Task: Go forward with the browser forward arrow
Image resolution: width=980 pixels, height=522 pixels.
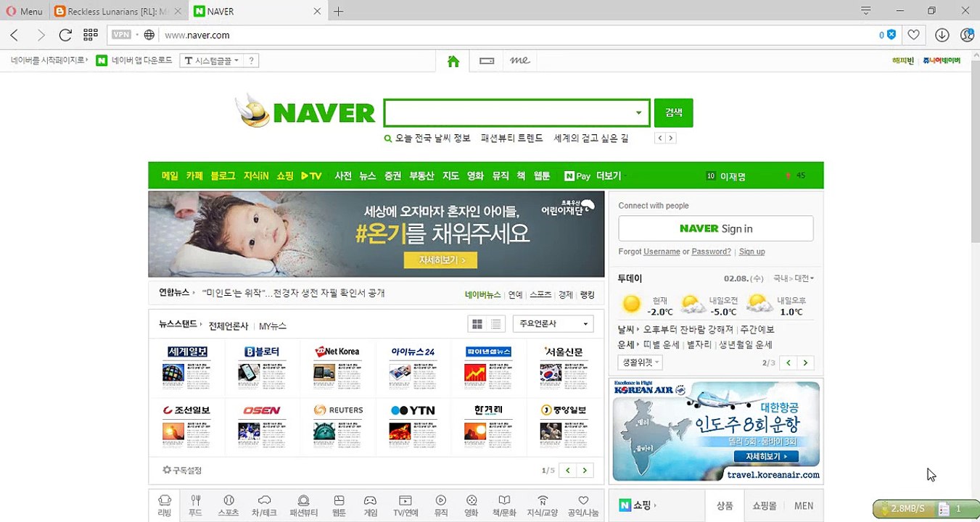Action: click(41, 35)
